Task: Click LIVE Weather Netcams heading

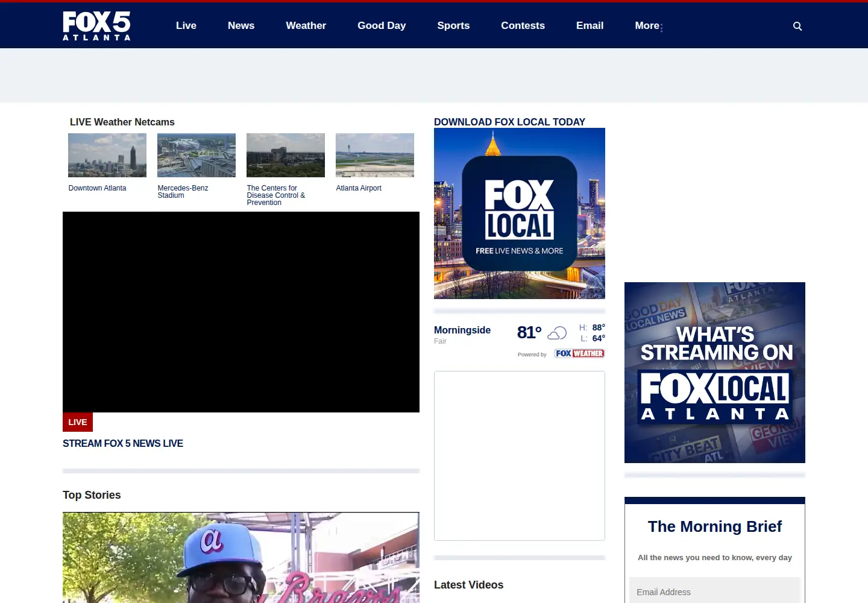Action: click(122, 122)
